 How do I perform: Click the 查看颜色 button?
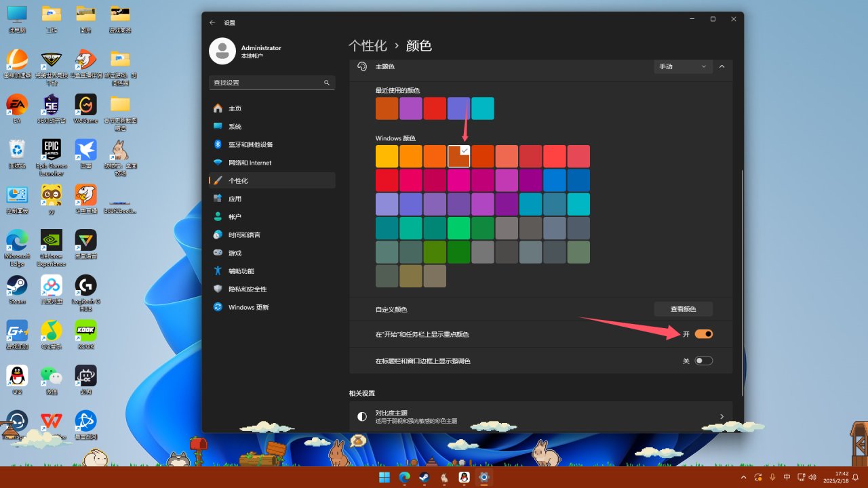coord(683,308)
